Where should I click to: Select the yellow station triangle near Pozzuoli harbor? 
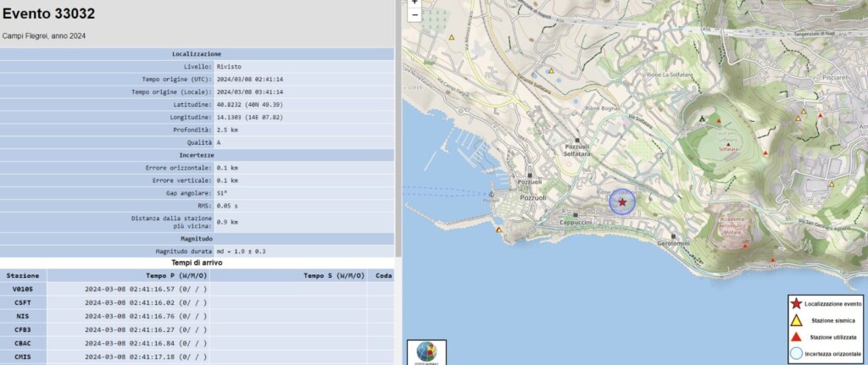[x=498, y=230]
